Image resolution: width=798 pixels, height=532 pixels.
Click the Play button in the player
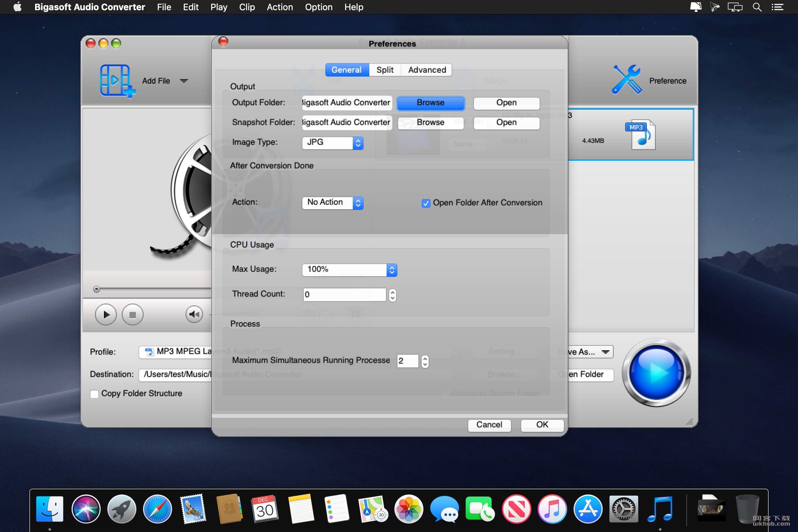[x=106, y=314]
